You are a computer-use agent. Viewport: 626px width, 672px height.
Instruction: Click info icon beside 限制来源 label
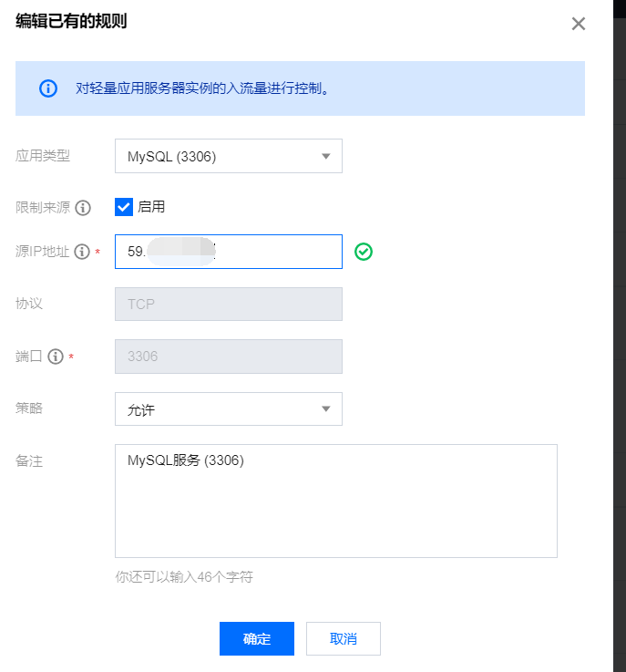83,208
